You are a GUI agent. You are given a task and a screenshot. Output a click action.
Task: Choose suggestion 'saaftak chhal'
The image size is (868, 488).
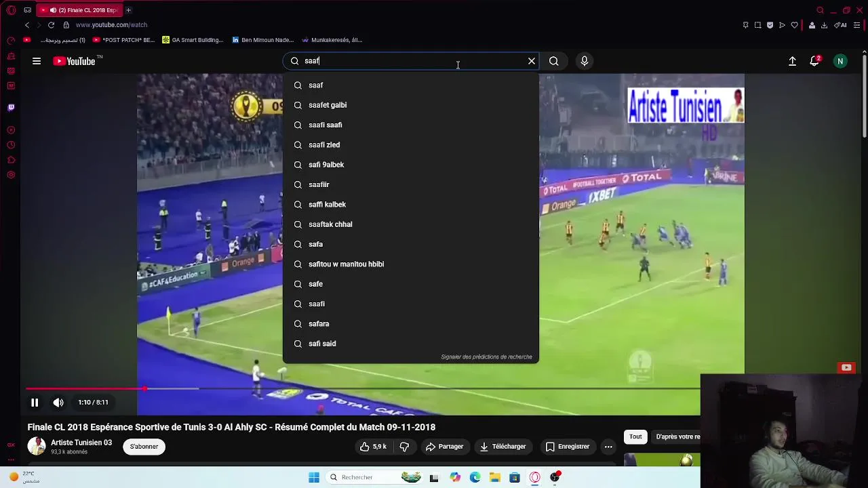coord(411,224)
